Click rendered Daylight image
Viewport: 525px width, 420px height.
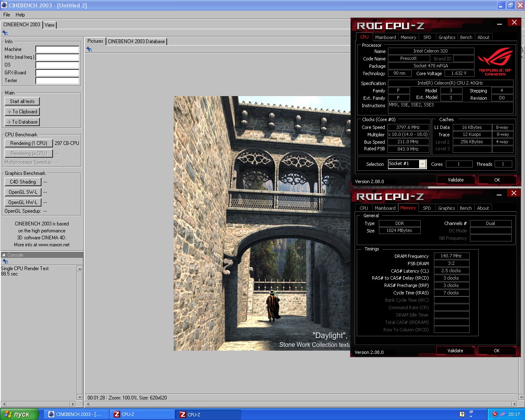[x=262, y=223]
